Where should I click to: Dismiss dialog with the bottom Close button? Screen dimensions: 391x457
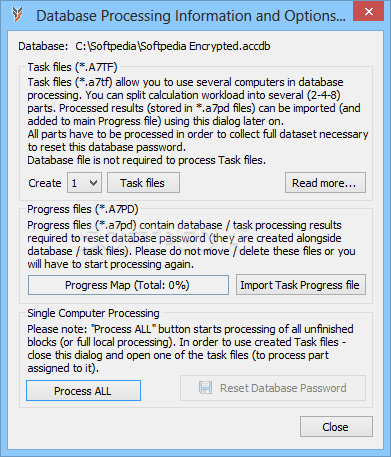pyautogui.click(x=336, y=427)
